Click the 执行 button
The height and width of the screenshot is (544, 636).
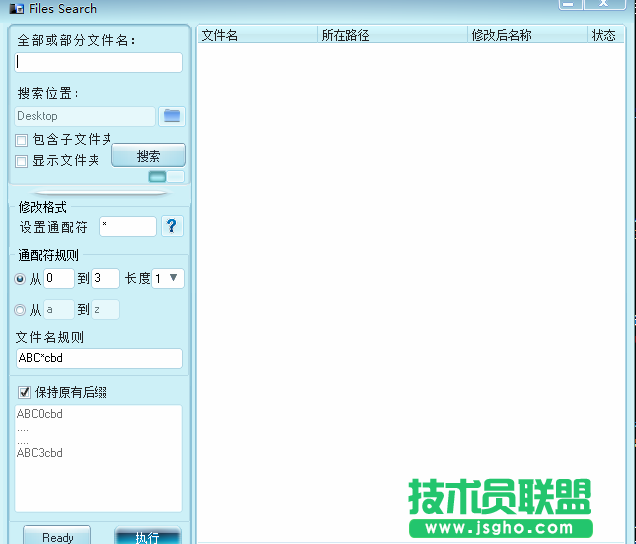147,535
